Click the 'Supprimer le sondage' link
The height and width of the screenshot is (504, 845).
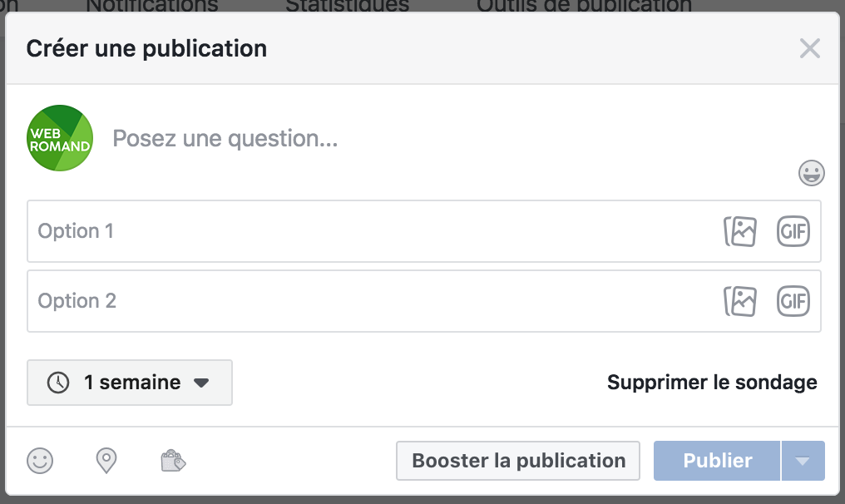[x=712, y=383]
